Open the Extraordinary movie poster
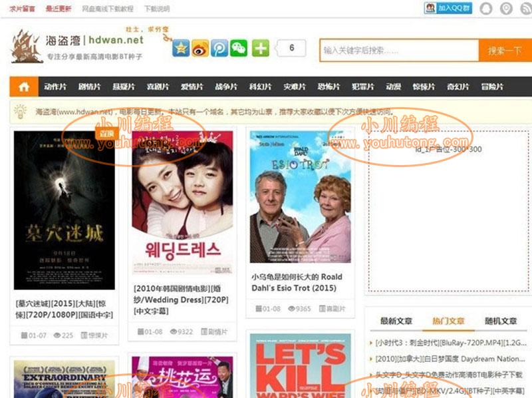The height and width of the screenshot is (398, 532). 64,379
